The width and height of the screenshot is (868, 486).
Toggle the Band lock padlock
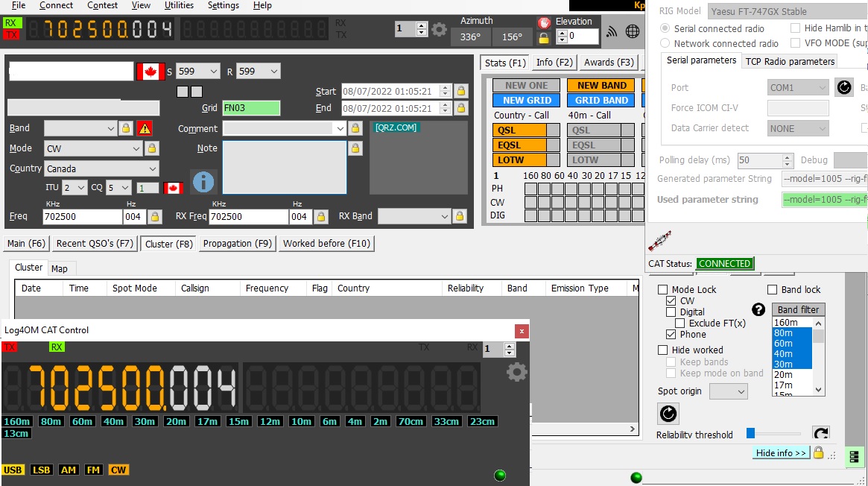pos(126,128)
